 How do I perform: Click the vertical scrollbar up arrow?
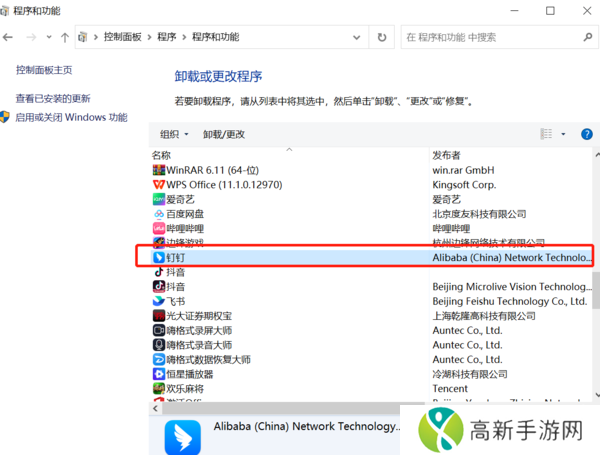point(597,155)
